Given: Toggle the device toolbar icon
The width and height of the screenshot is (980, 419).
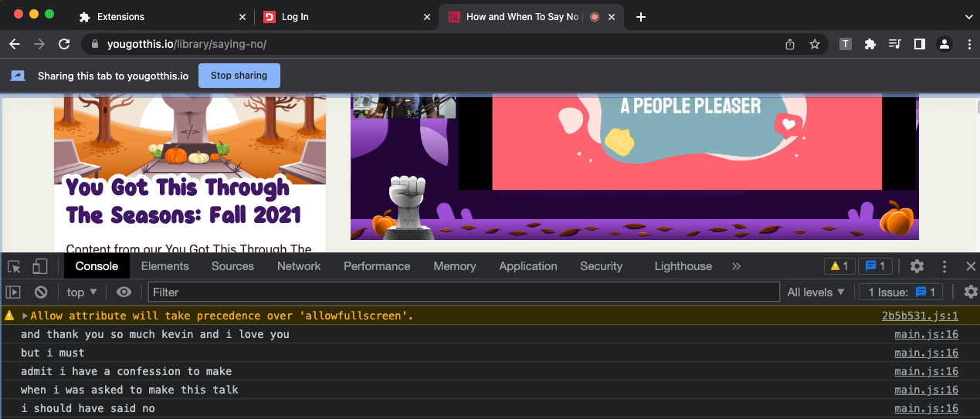Looking at the screenshot, I should tap(39, 266).
